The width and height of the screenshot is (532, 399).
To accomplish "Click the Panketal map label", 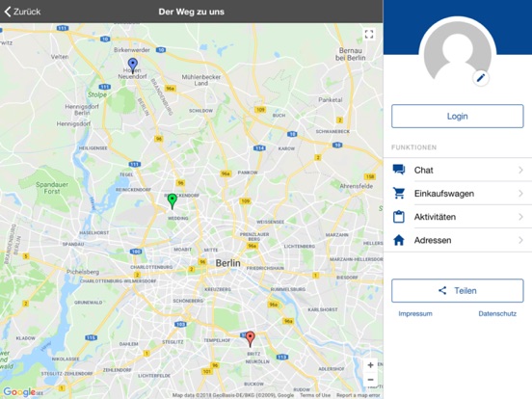I will click(331, 100).
